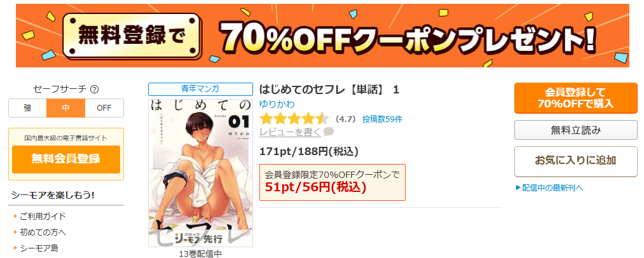Click 会員登録して70%OFFで購入 button

[576, 98]
